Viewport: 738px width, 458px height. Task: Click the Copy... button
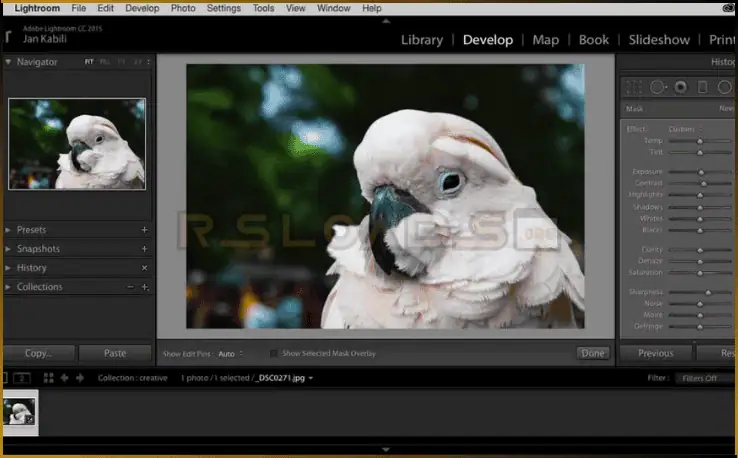point(39,353)
